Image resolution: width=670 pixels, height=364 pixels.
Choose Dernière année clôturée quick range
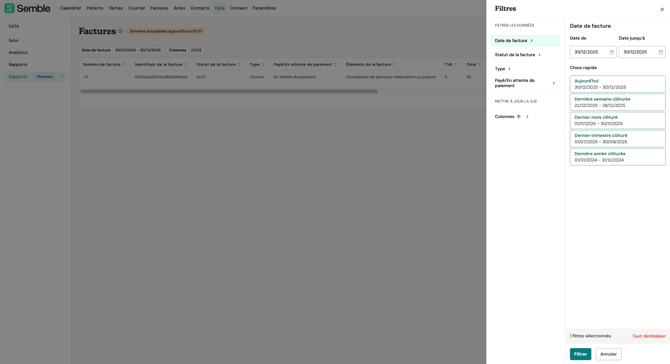[617, 157]
